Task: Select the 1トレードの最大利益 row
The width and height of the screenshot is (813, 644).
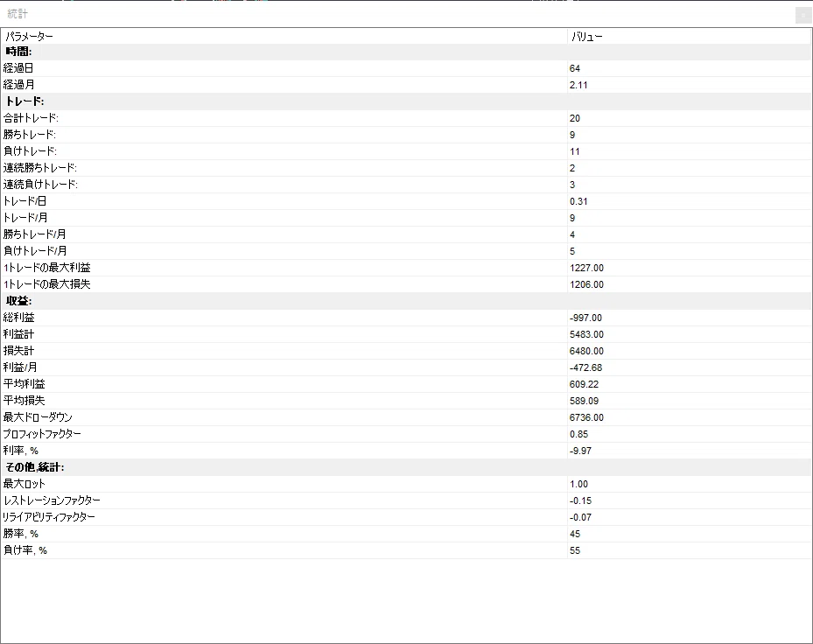Action: click(x=406, y=268)
